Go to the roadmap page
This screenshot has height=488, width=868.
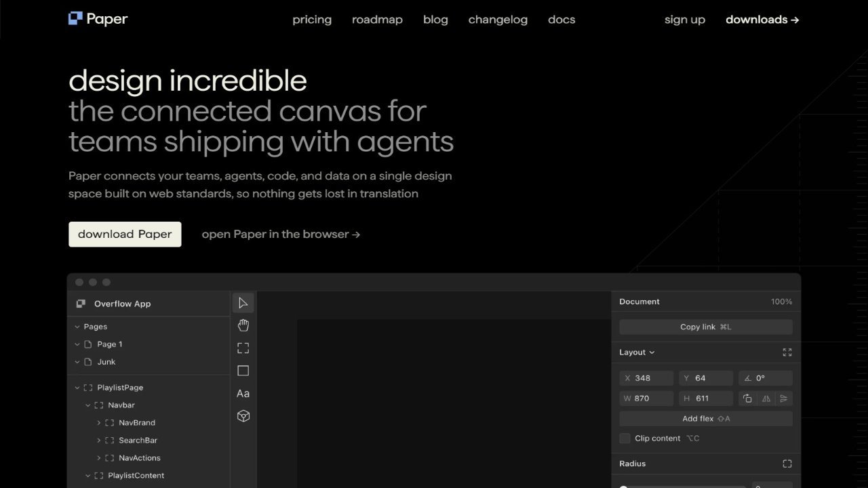(x=377, y=20)
